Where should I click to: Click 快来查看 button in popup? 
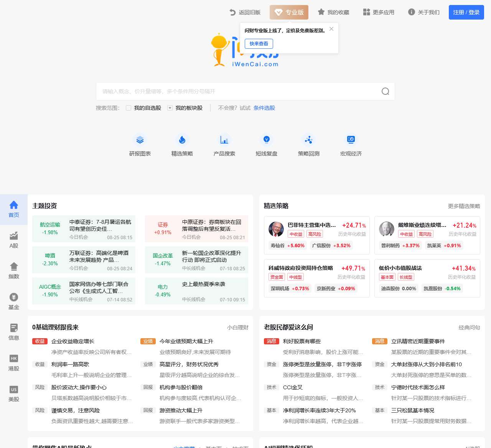259,44
